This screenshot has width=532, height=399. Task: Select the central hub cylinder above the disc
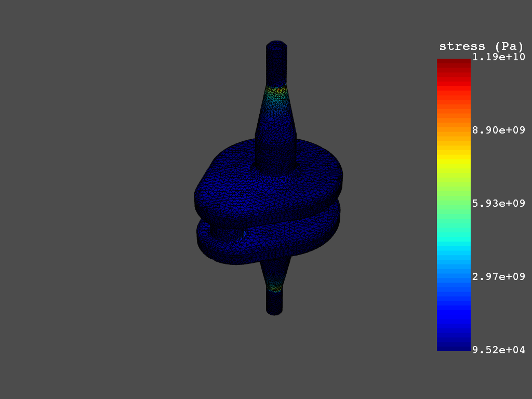coord(276,153)
